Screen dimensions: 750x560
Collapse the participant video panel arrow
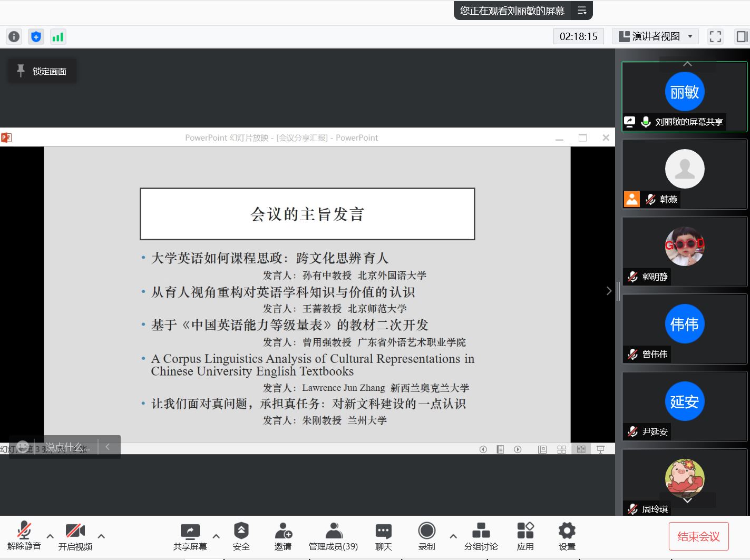click(x=609, y=291)
